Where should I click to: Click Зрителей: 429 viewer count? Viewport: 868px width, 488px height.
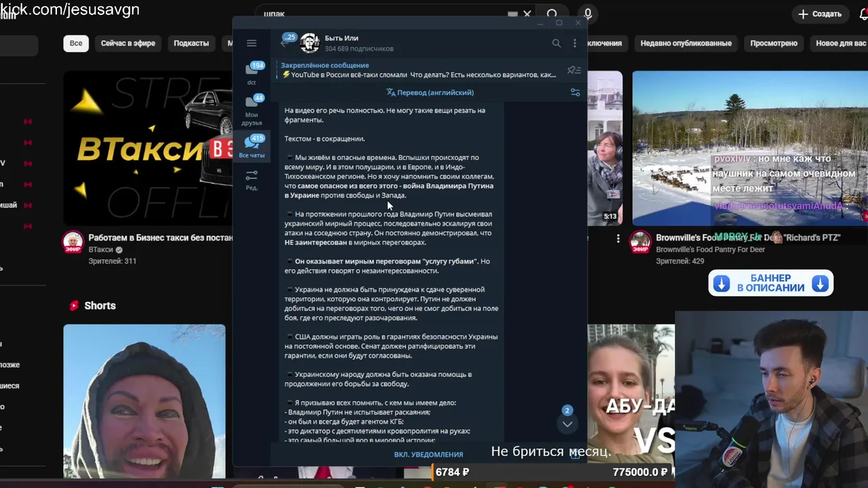click(679, 261)
